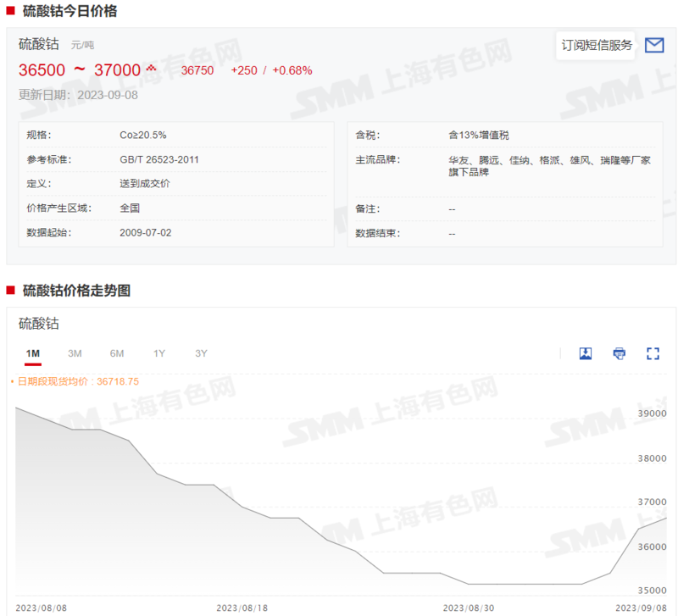Switch to the 3M chart view
The image size is (678, 616).
click(75, 353)
